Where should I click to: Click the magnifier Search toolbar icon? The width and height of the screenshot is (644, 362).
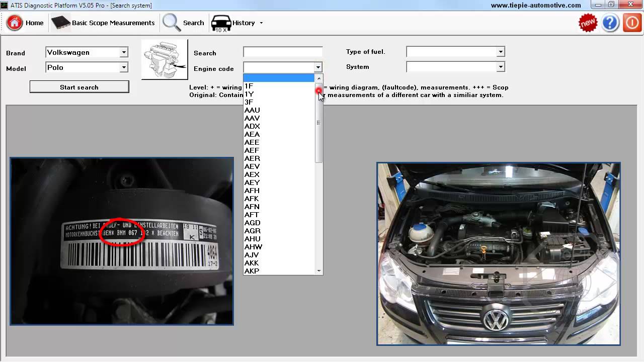pyautogui.click(x=171, y=23)
